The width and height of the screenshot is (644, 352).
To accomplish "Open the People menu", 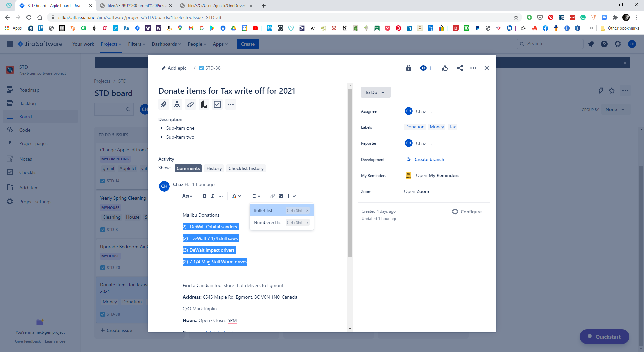I will point(197,44).
